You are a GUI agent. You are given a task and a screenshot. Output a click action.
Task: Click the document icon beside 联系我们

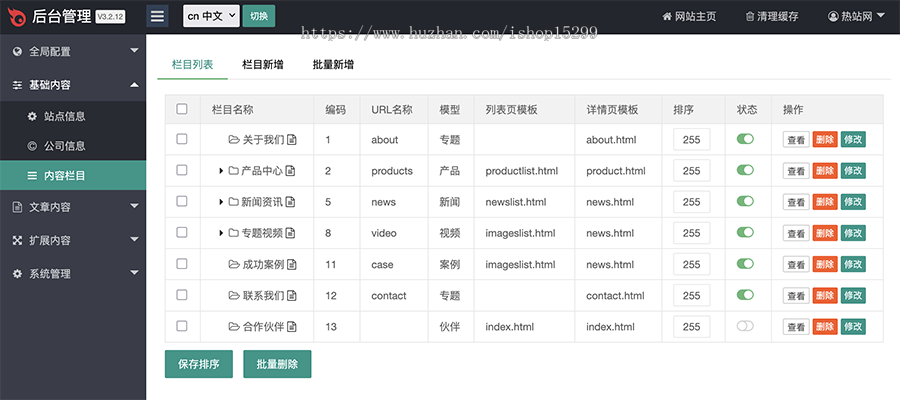[x=291, y=296]
